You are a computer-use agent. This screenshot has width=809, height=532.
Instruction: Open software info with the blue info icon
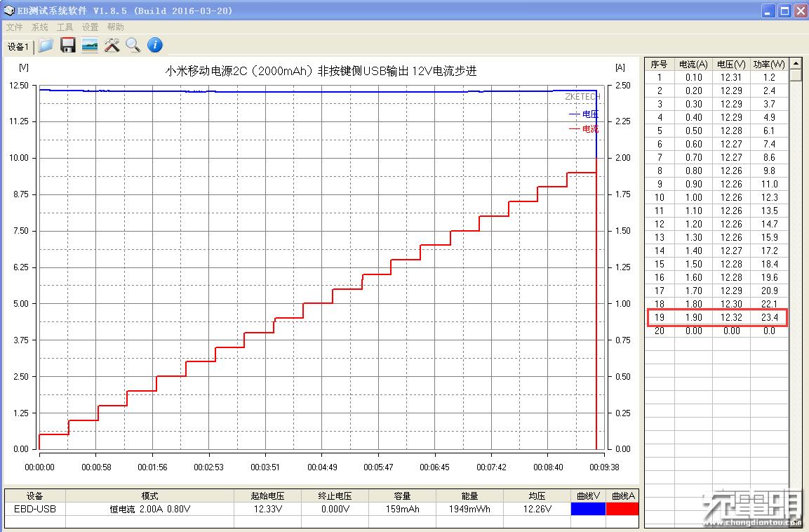[x=155, y=44]
